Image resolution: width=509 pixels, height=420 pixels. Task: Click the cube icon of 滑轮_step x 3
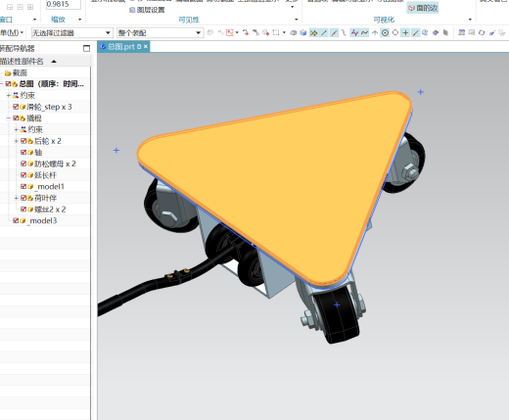23,107
